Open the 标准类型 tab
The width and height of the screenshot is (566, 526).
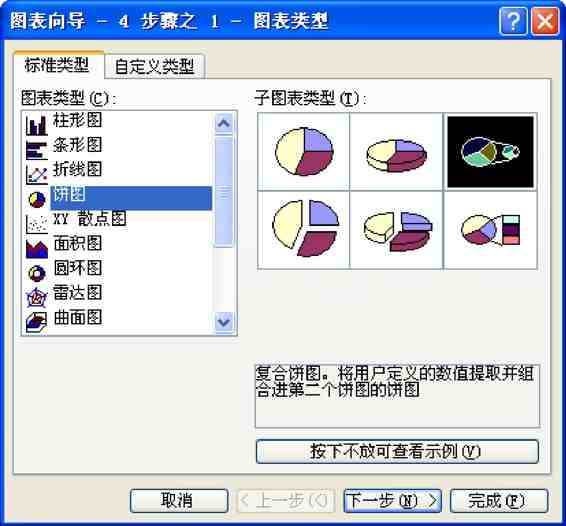coord(57,65)
